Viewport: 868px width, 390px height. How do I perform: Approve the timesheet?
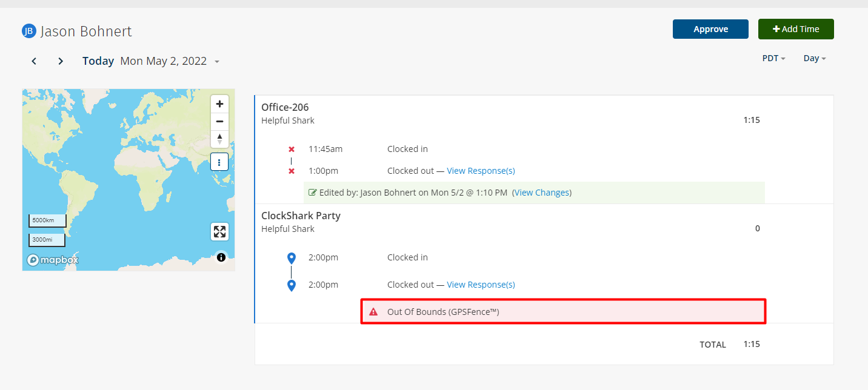(x=710, y=29)
